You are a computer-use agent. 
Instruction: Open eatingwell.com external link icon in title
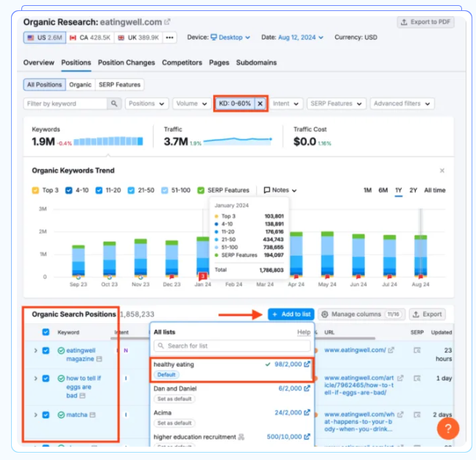pos(167,22)
